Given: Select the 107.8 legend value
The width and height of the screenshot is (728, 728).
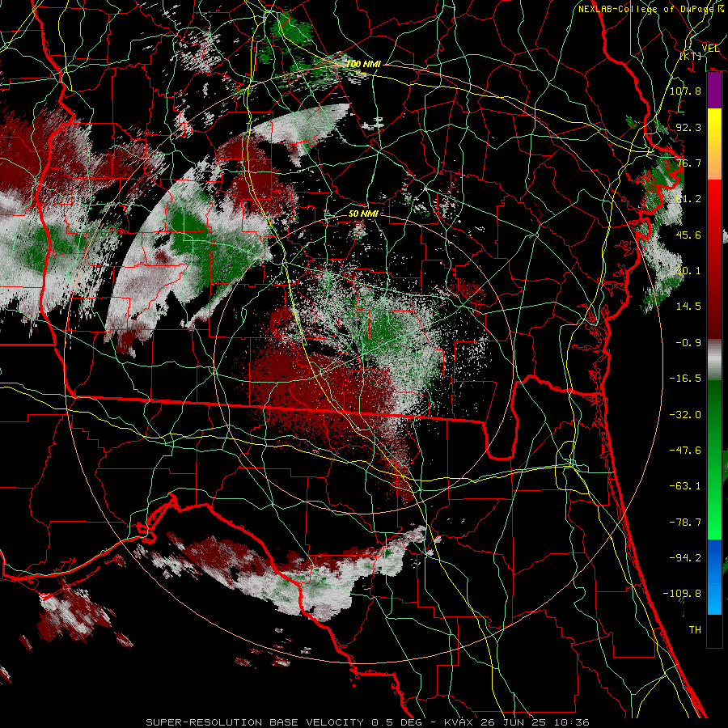Looking at the screenshot, I should pyautogui.click(x=685, y=91).
